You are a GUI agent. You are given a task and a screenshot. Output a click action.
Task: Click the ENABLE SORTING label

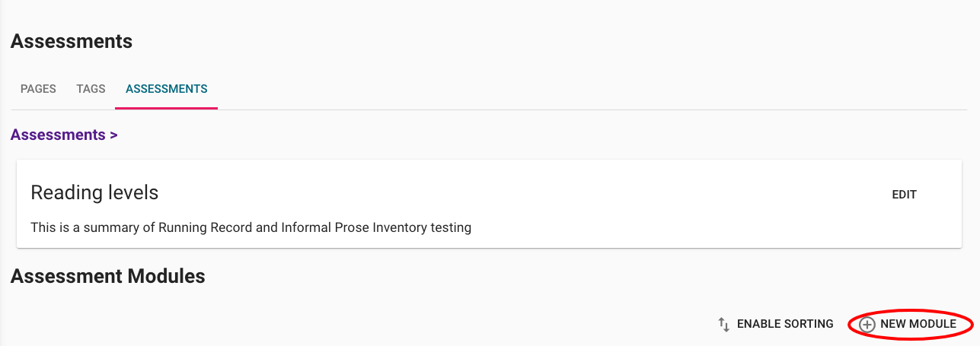click(785, 324)
